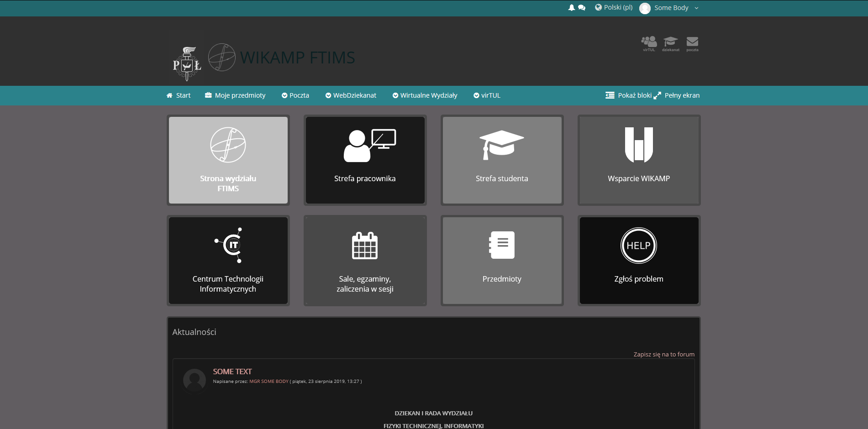Click the Pełny ekran expand arrows icon
This screenshot has height=429, width=868.
pos(657,95)
